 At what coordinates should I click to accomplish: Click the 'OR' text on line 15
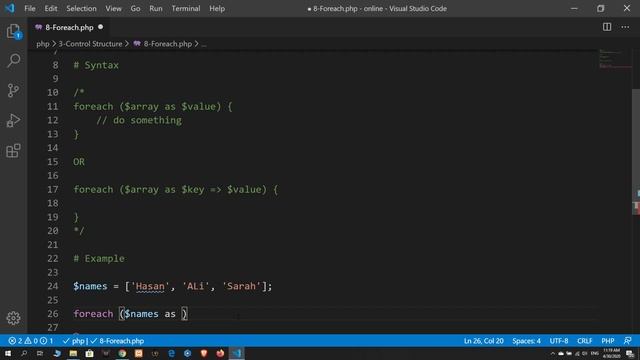coord(79,162)
